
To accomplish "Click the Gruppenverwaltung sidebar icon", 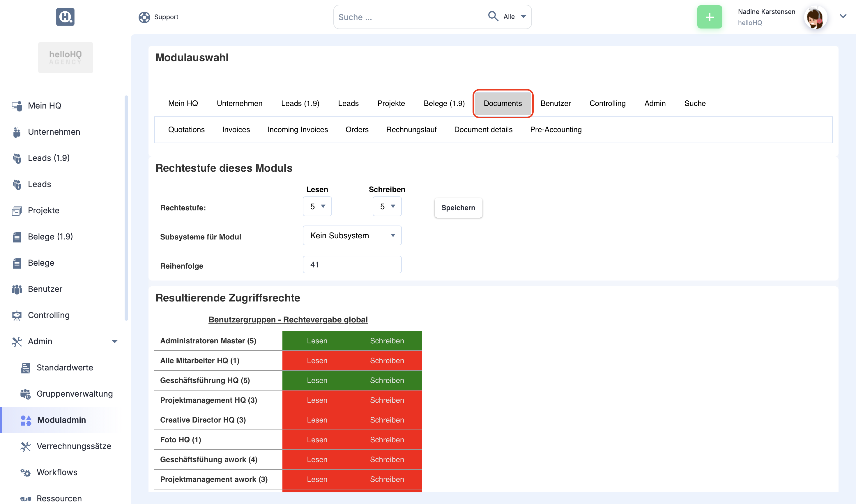I will coord(26,394).
